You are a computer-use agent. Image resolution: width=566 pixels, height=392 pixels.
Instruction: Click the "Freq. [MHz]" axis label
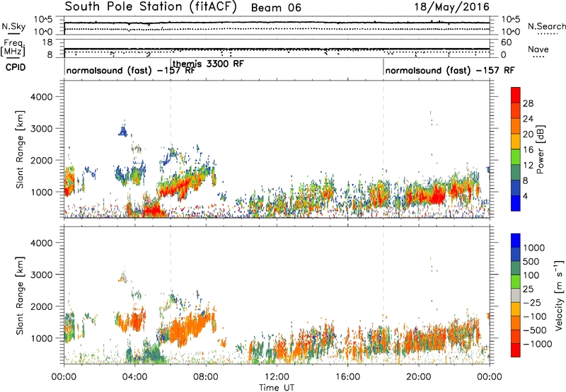tap(13, 48)
